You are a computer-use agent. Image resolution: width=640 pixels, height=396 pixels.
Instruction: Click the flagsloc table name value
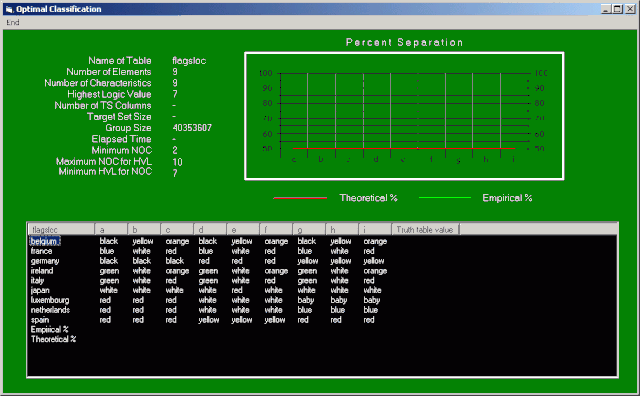click(x=189, y=61)
